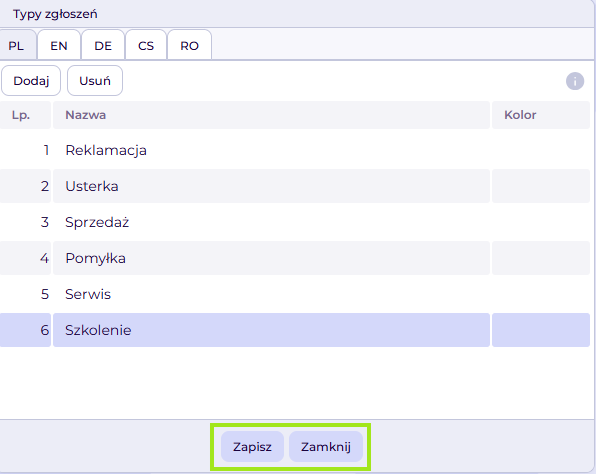Switch to the PL language tab

pyautogui.click(x=17, y=46)
